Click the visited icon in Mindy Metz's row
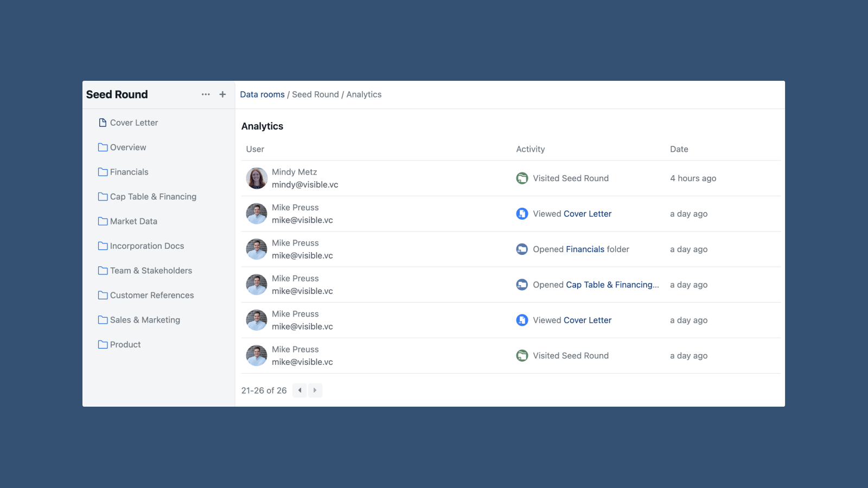The width and height of the screenshot is (868, 488). (x=522, y=178)
